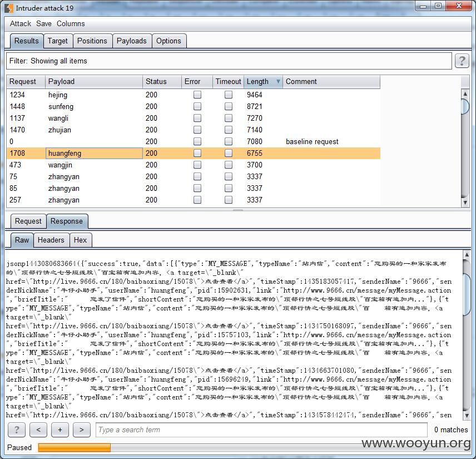The height and width of the screenshot is (459, 476).
Task: Select the Raw view tab
Action: [x=22, y=240]
